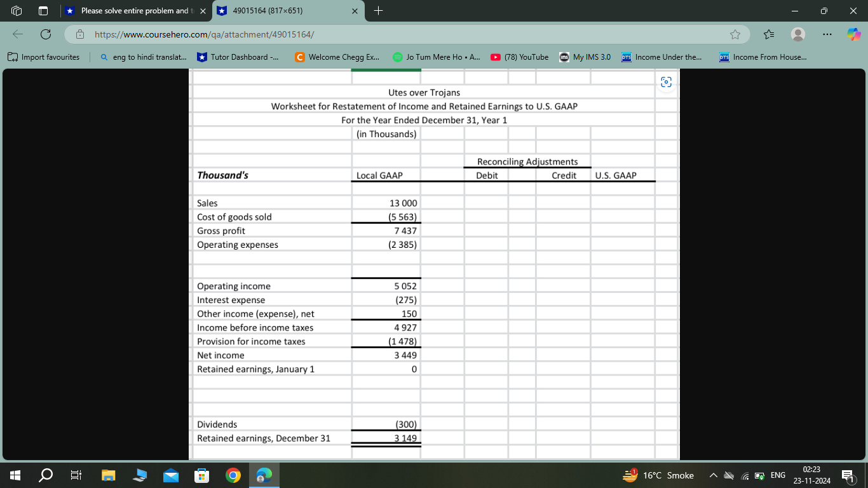Open Edge settings ellipsis menu
This screenshot has height=488, width=868.
(828, 34)
